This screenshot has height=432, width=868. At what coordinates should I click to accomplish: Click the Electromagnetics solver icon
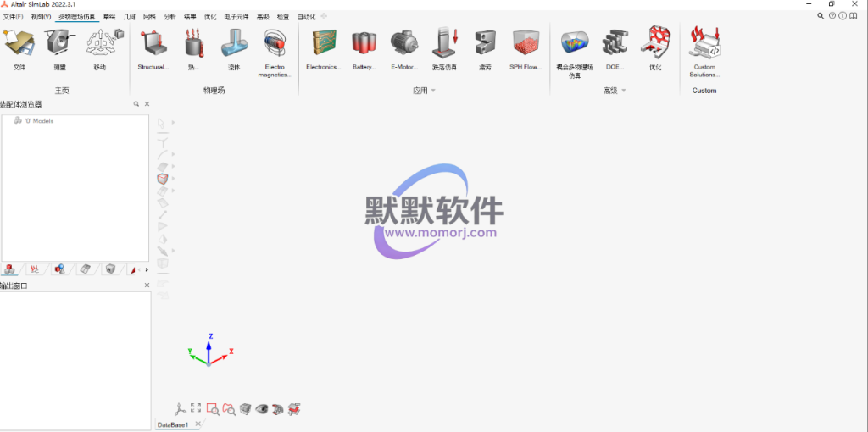275,47
